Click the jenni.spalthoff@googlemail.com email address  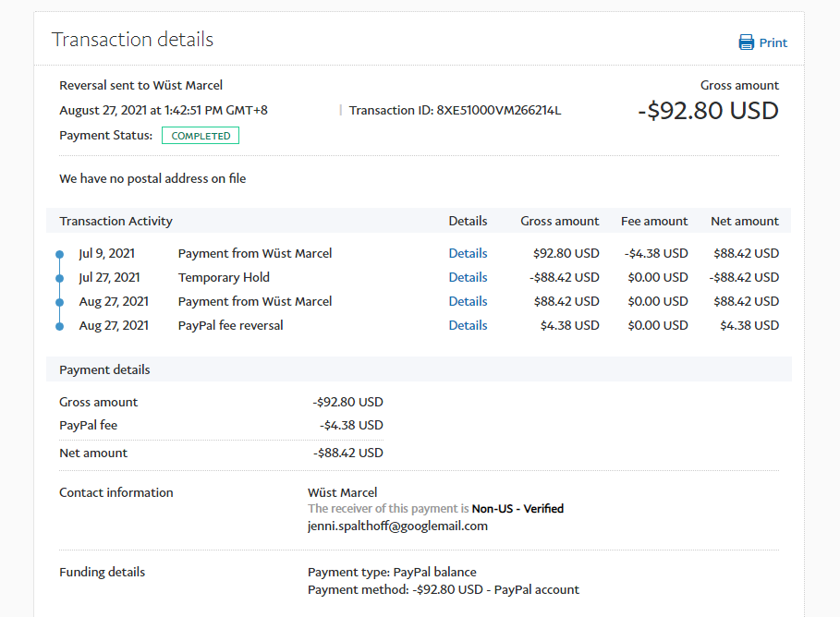tap(397, 526)
